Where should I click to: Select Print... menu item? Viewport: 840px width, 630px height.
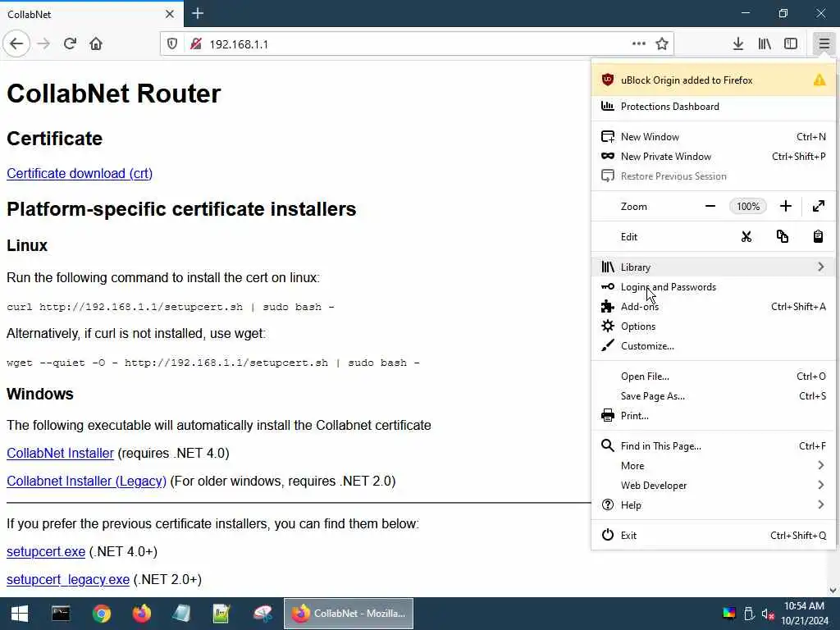tap(714, 416)
